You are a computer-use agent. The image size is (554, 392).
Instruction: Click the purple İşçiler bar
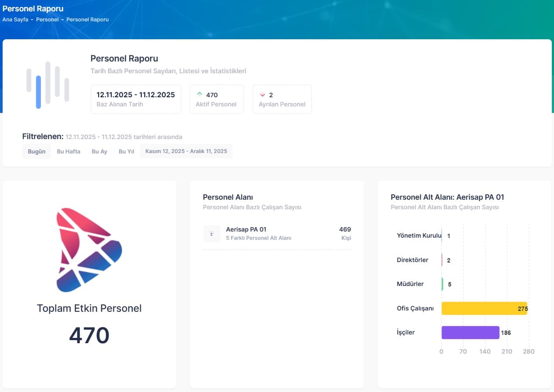point(470,332)
